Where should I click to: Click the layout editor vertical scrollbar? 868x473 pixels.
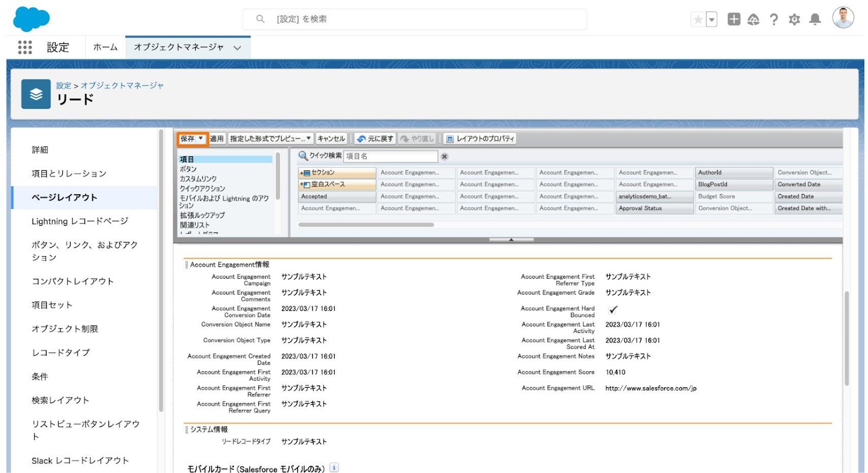click(846, 338)
